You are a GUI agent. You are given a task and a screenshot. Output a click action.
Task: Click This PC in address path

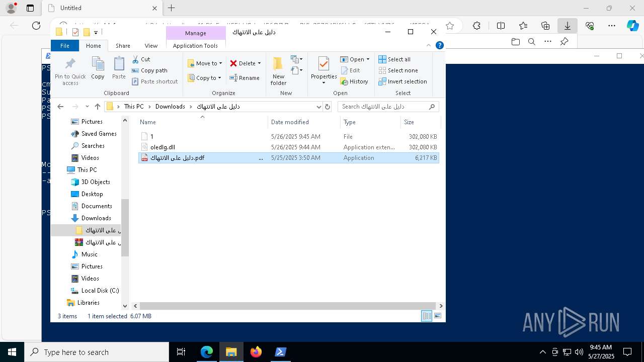(134, 107)
